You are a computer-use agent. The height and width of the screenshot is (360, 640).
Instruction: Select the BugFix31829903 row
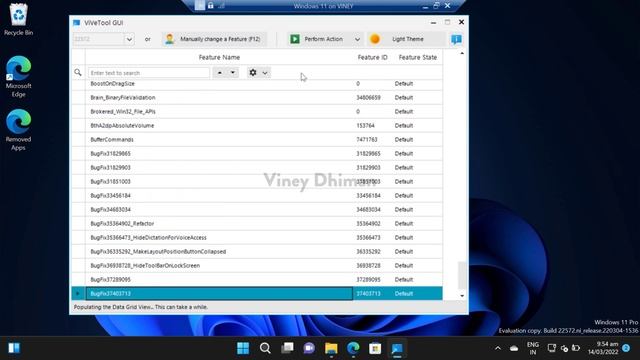(257, 168)
